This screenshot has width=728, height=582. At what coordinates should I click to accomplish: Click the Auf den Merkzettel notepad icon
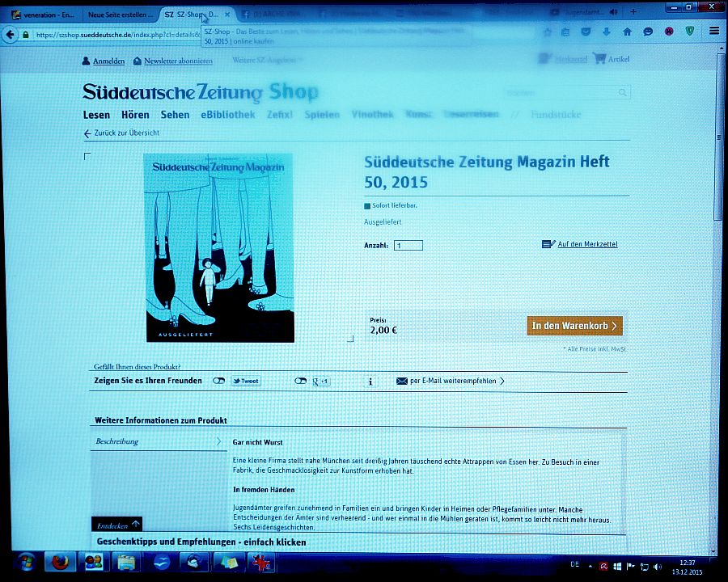[x=548, y=244]
